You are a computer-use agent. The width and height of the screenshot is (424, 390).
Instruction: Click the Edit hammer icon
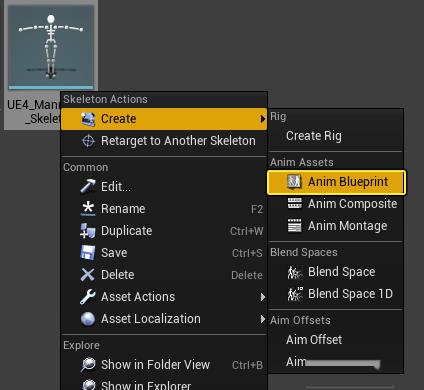(x=88, y=186)
